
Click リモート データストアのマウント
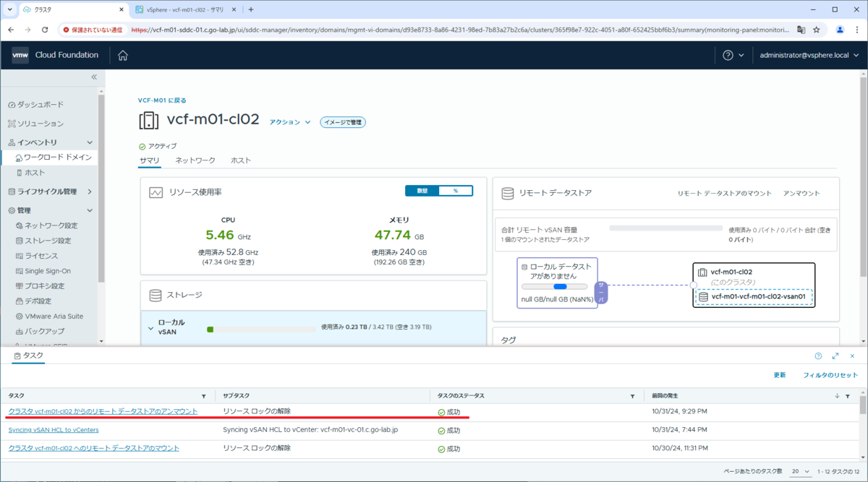(x=724, y=194)
